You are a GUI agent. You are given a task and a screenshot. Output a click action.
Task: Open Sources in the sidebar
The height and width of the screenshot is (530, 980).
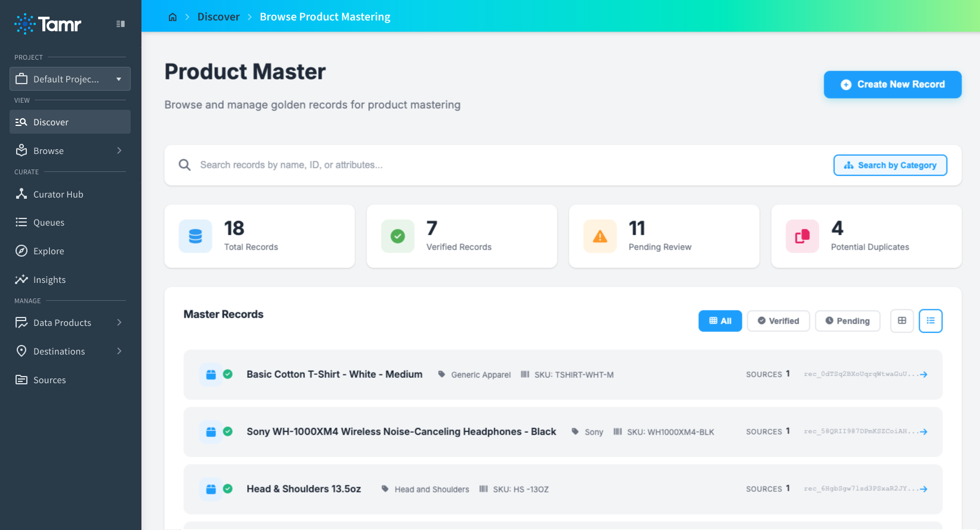[70, 380]
